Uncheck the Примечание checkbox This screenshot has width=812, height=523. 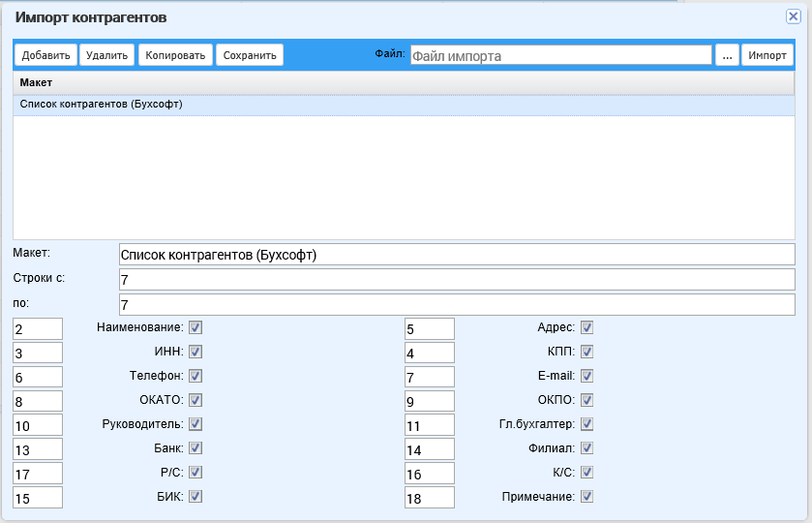(x=586, y=496)
